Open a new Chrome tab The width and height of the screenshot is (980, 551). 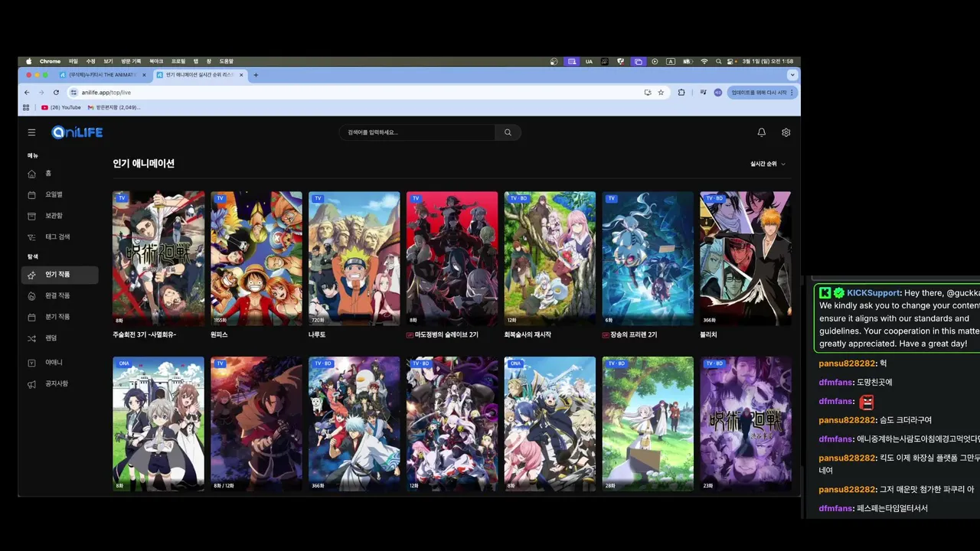tap(256, 75)
